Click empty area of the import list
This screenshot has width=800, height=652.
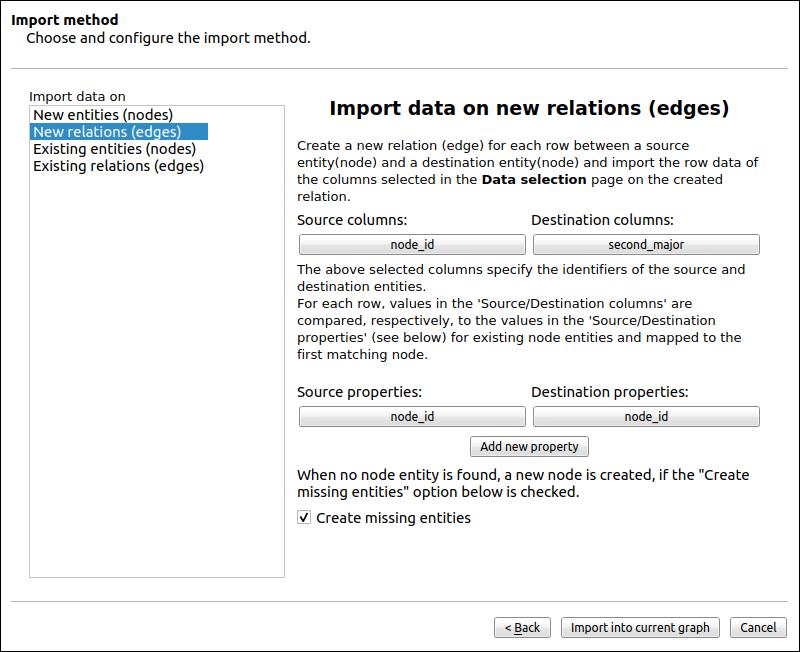[x=157, y=400]
